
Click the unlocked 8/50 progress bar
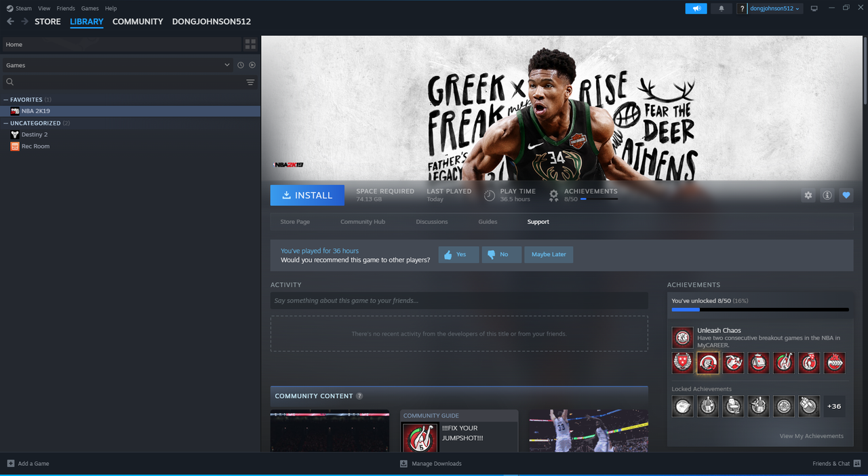(760, 309)
